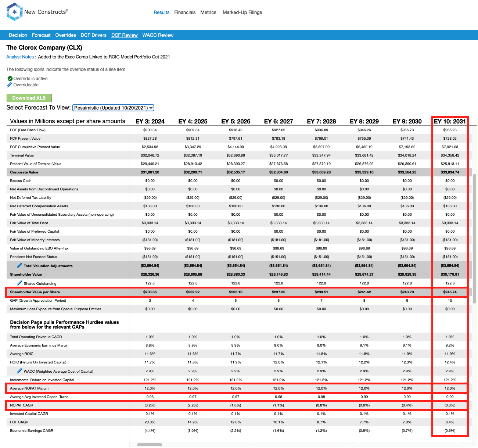Image resolution: width=478 pixels, height=448 pixels.
Task: Click the pencil icon beside WACC row
Action: pos(19,371)
